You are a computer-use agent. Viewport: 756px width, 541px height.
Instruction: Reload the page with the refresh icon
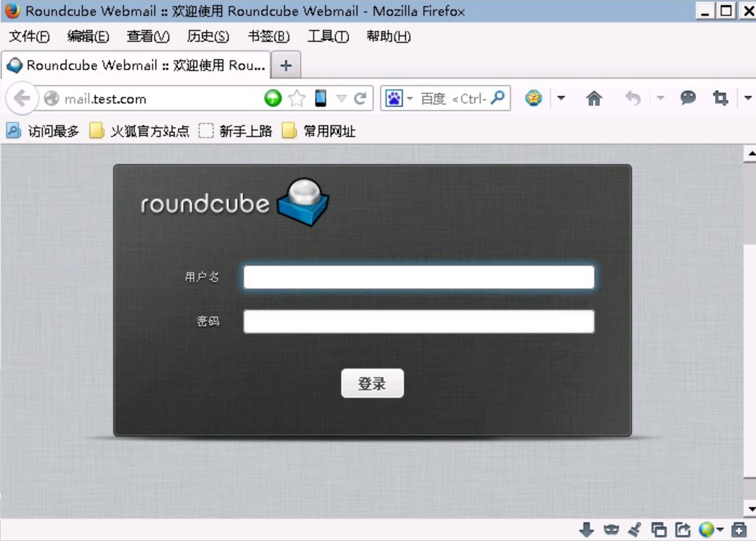coord(360,98)
